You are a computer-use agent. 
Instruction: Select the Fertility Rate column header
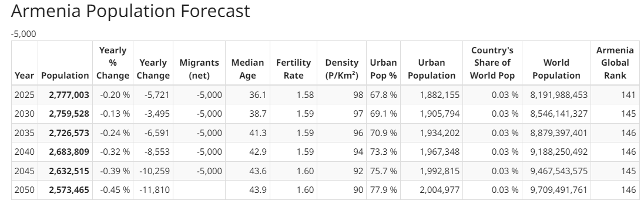[293, 69]
